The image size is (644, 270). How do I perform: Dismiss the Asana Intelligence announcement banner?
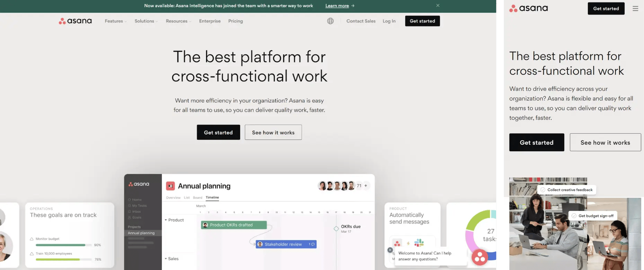click(438, 6)
